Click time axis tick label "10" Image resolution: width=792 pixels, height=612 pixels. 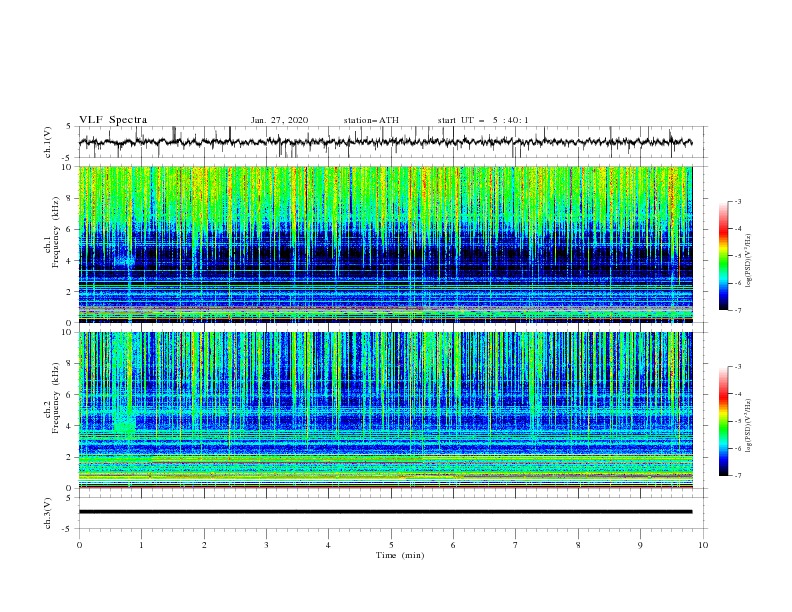point(703,545)
